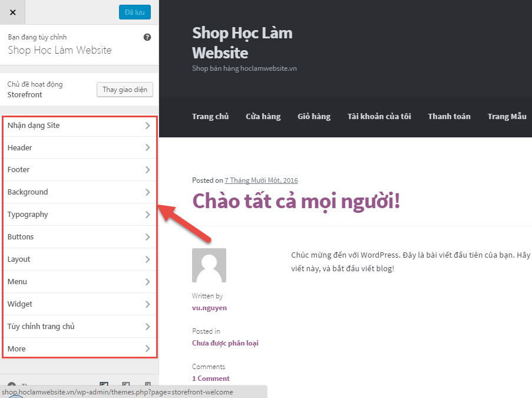Navigate to Cửa hàng in the menu
532x398 pixels.
pyautogui.click(x=263, y=116)
